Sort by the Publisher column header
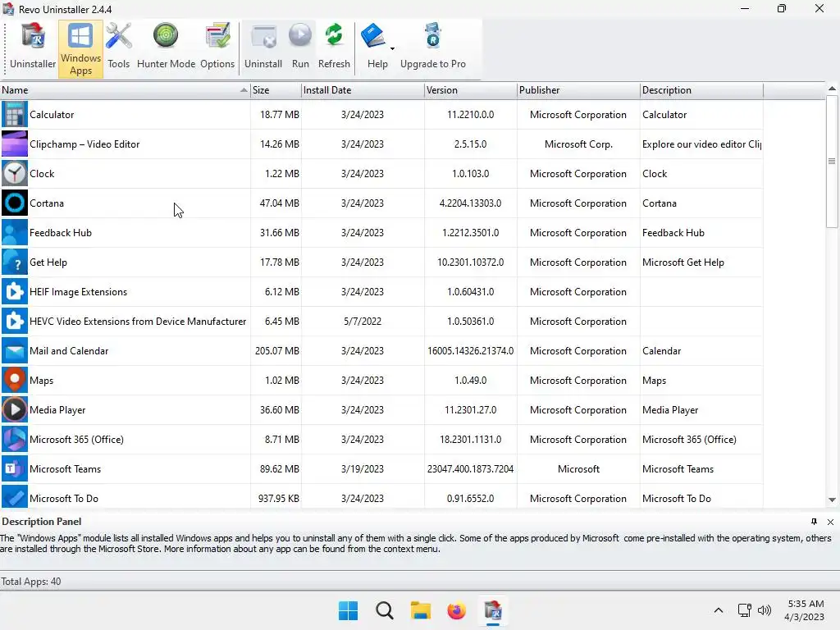This screenshot has height=630, width=840. pos(578,90)
